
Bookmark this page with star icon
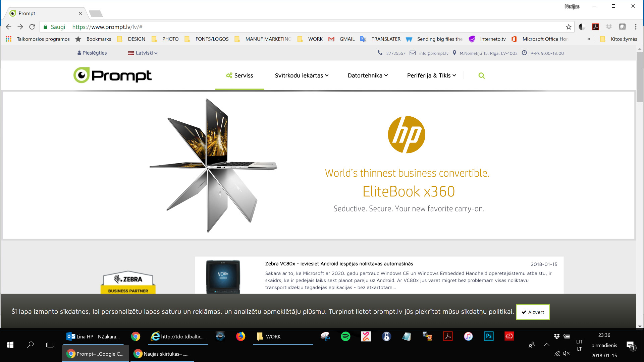click(569, 27)
